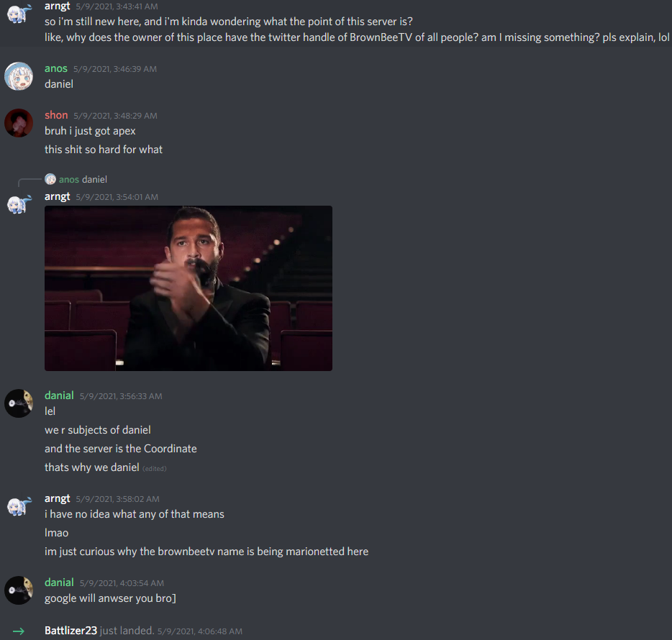Click the '(edited)' label after 'thats why we daniel'
672x640 pixels.
[154, 469]
